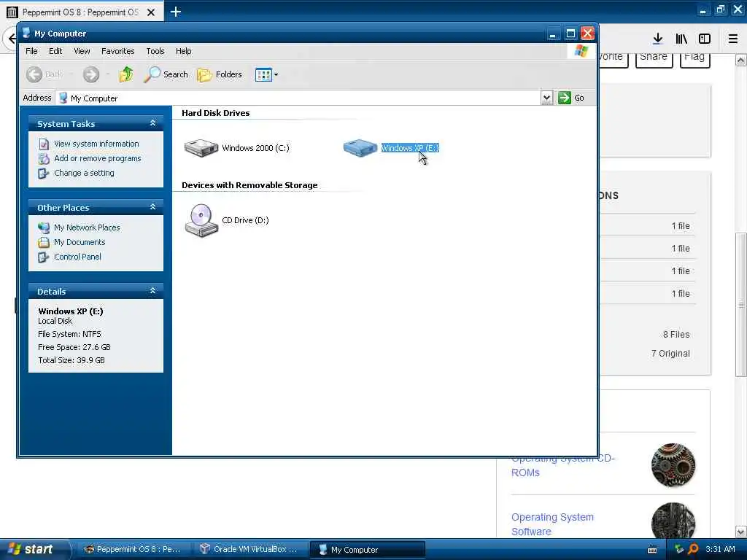Screen dimensions: 747x560
Task: Open the Operating System Software link
Action: click(x=552, y=524)
